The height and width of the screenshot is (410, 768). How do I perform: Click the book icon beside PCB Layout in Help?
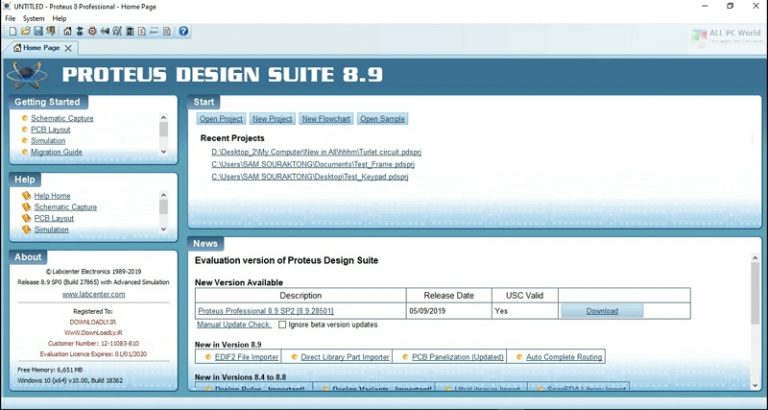click(26, 218)
